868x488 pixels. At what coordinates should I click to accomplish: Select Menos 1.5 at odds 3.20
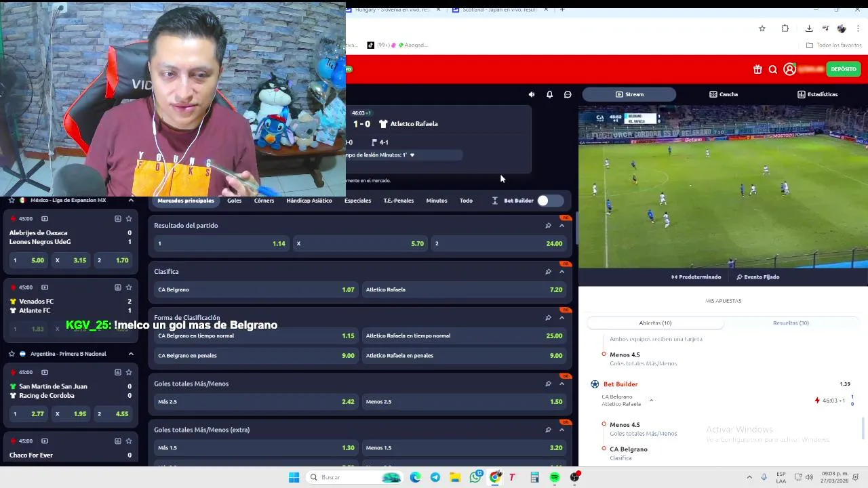(x=464, y=447)
